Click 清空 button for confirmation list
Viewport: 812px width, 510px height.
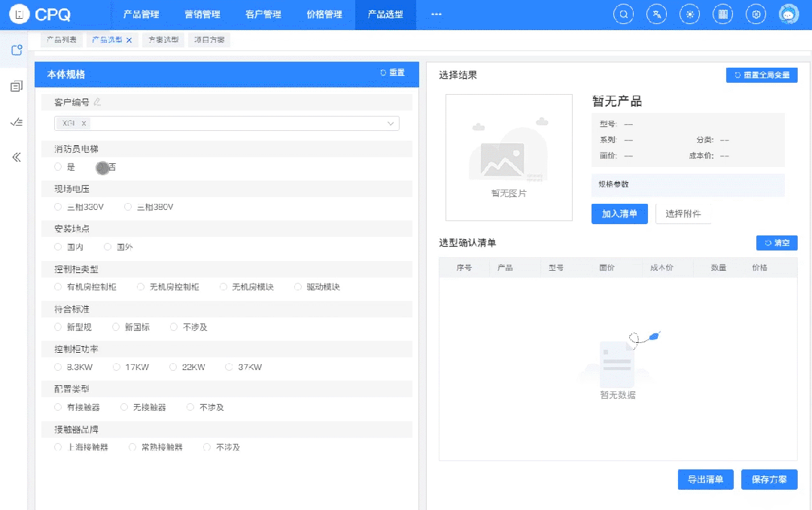[777, 243]
